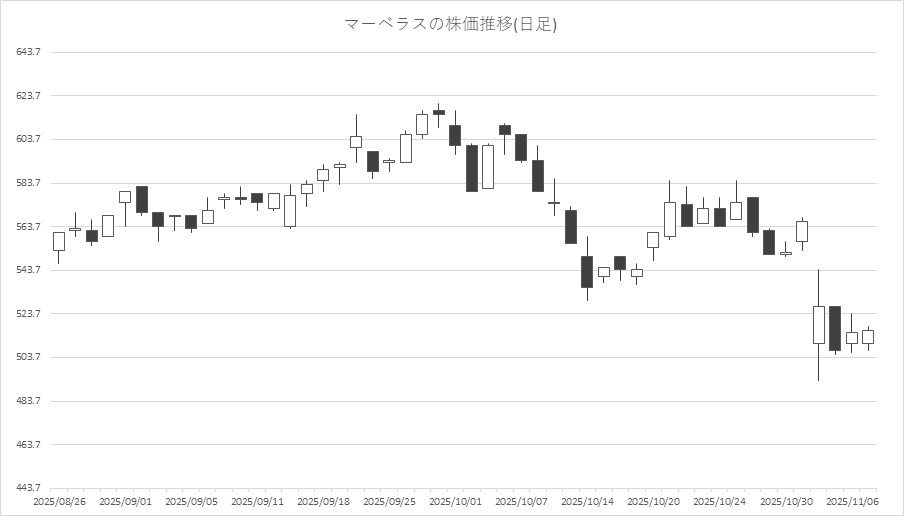Select the 563.7 value on the vertical axis
This screenshot has width=904, height=516.
click(28, 227)
